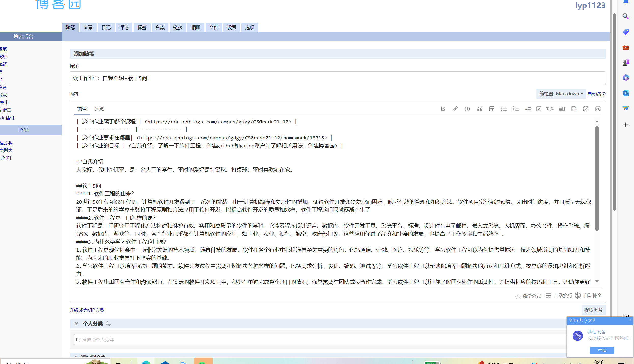The width and height of the screenshot is (634, 364).
Task: Enter fullscreen editing mode
Action: (586, 109)
